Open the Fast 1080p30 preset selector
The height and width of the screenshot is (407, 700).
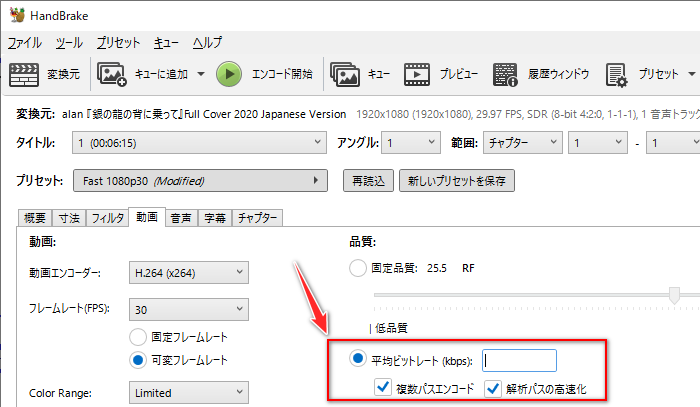coord(200,181)
